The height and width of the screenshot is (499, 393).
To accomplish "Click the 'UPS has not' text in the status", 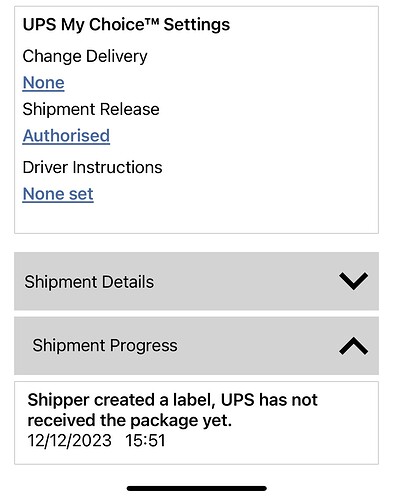I will pyautogui.click(x=269, y=400).
